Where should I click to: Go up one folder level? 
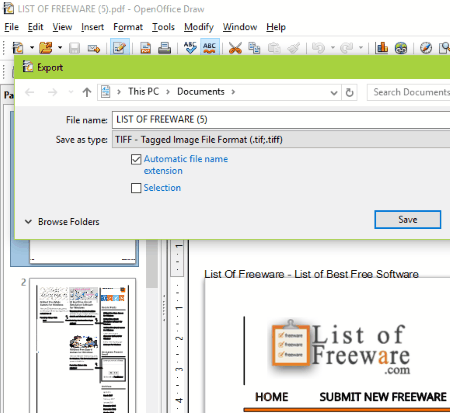[x=87, y=92]
